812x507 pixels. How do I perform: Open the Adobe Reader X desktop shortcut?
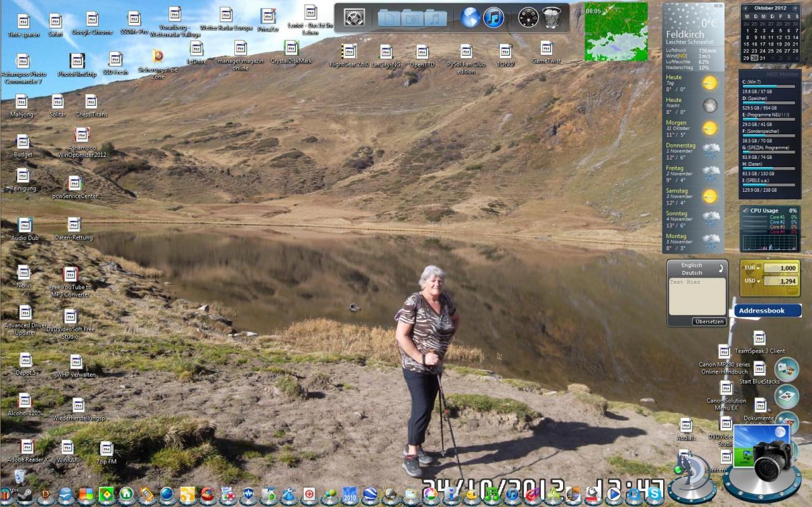[x=27, y=451]
